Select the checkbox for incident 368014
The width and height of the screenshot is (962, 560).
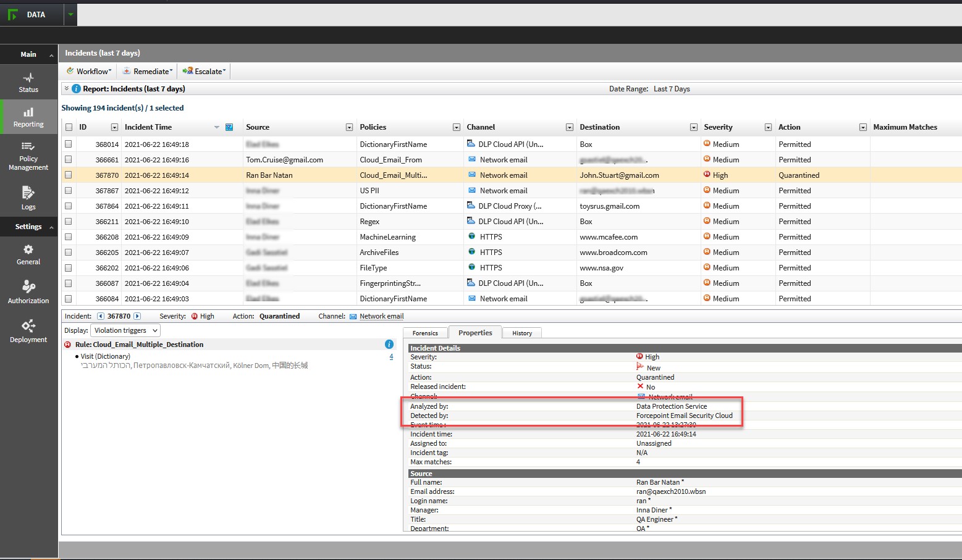(x=69, y=144)
